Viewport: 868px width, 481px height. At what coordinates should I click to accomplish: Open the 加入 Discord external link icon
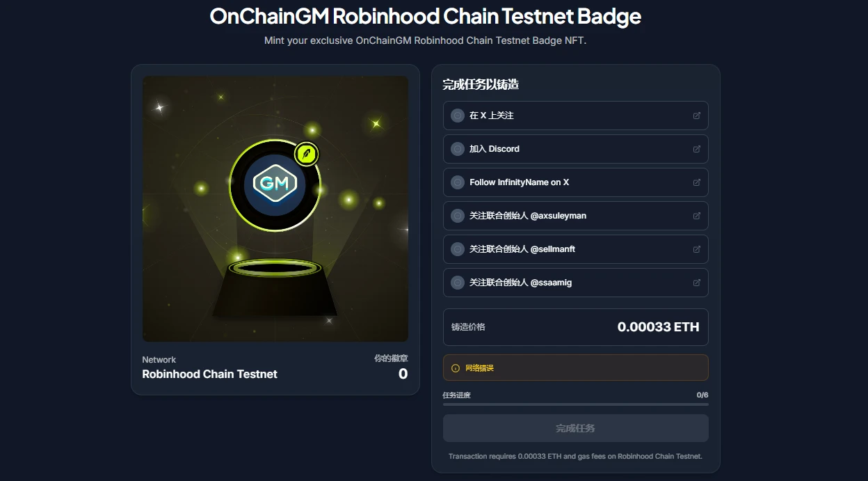coord(697,149)
